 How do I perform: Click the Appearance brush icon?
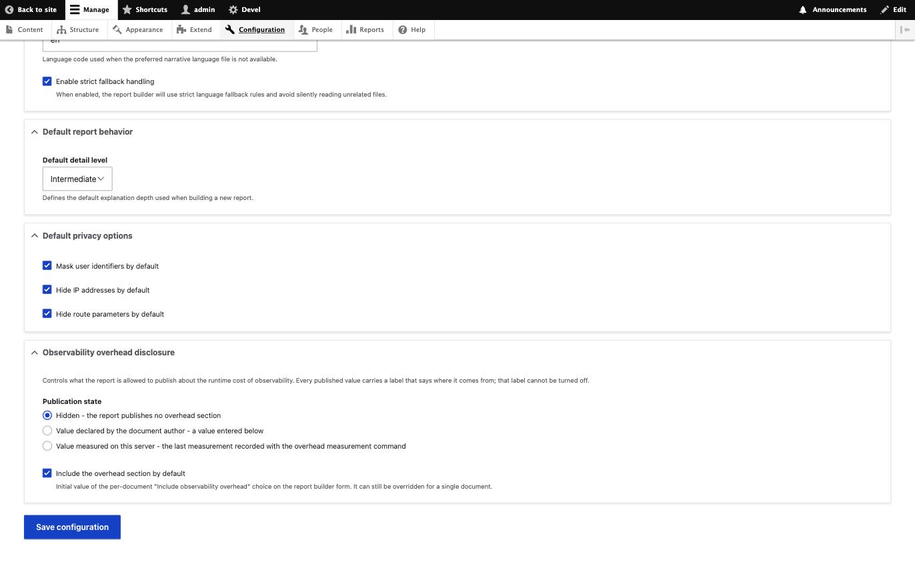117,29
